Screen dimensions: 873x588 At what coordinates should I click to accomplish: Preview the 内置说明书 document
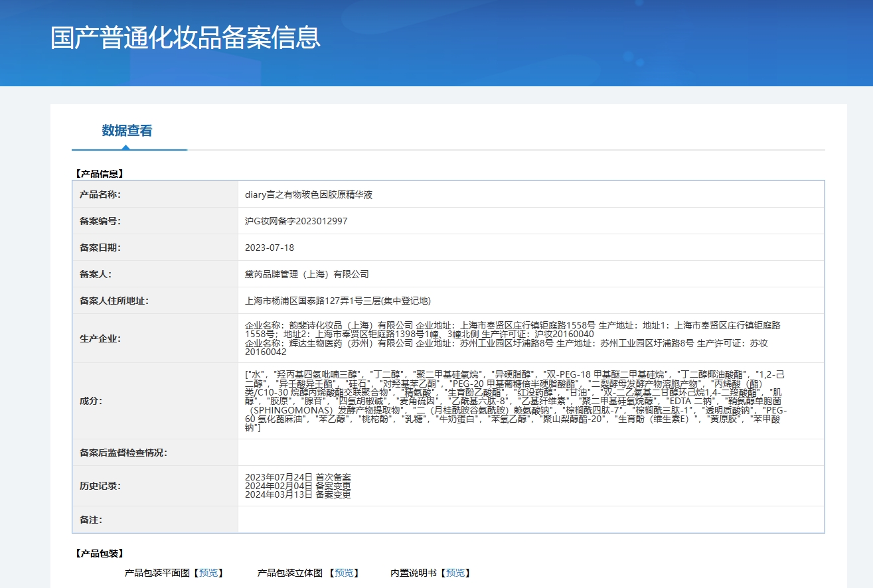[x=455, y=573]
